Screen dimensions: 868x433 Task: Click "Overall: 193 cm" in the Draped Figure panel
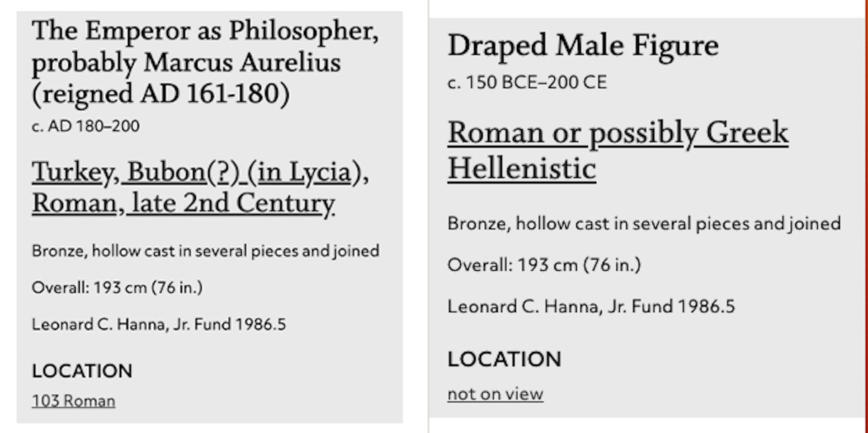tap(544, 265)
